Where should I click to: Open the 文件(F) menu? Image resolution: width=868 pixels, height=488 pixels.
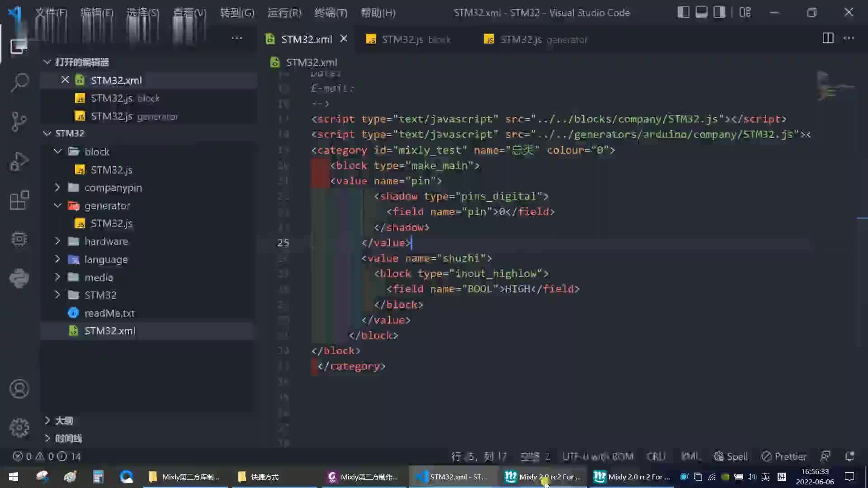tap(51, 13)
